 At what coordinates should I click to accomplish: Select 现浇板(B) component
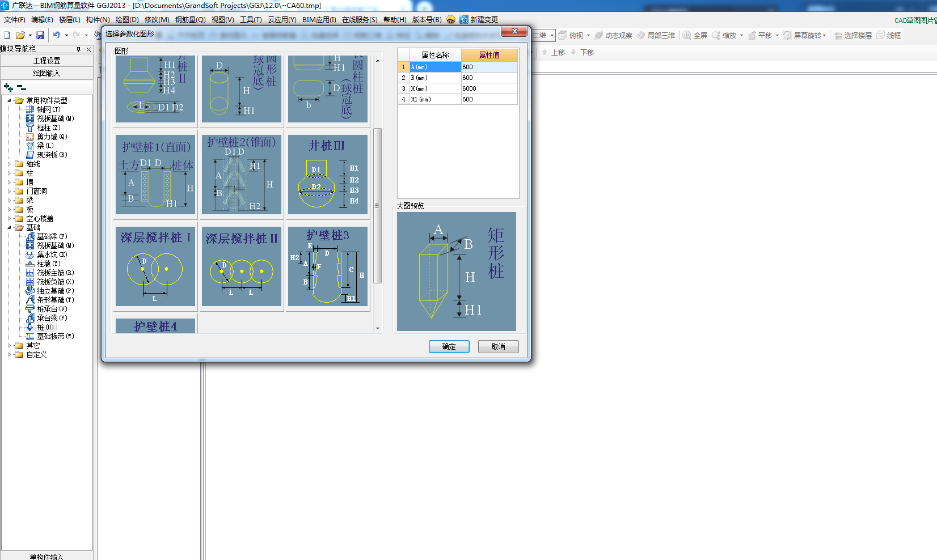coord(52,155)
